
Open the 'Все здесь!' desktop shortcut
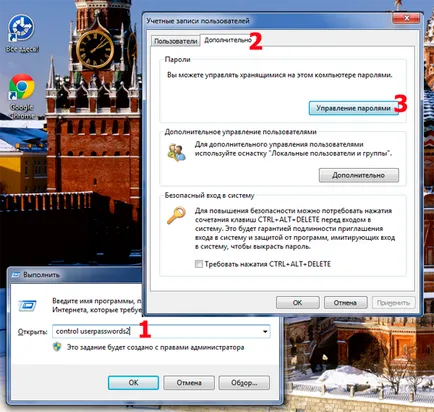tap(21, 33)
